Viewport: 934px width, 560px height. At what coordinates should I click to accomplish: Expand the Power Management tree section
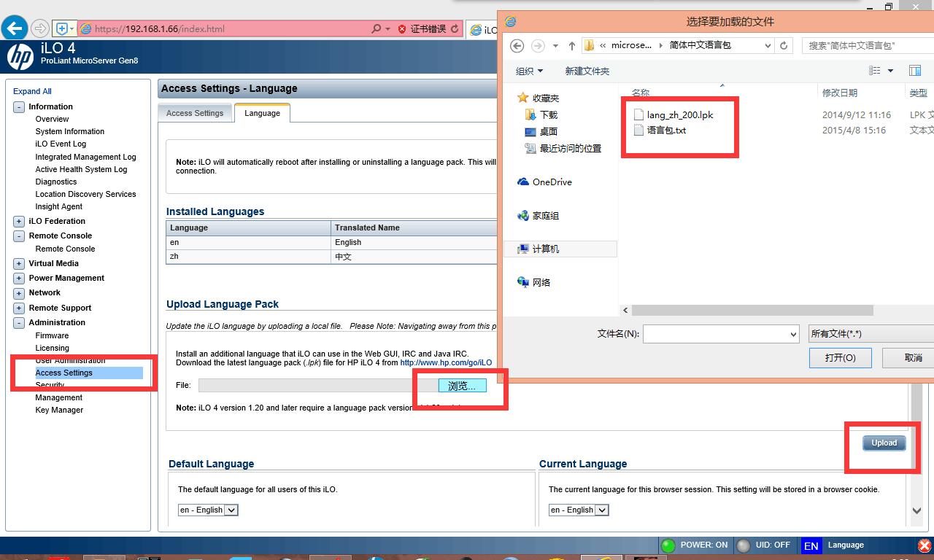19,279
